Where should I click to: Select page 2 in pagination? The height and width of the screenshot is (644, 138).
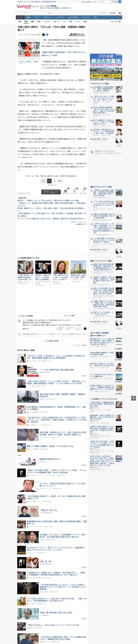coord(55,181)
